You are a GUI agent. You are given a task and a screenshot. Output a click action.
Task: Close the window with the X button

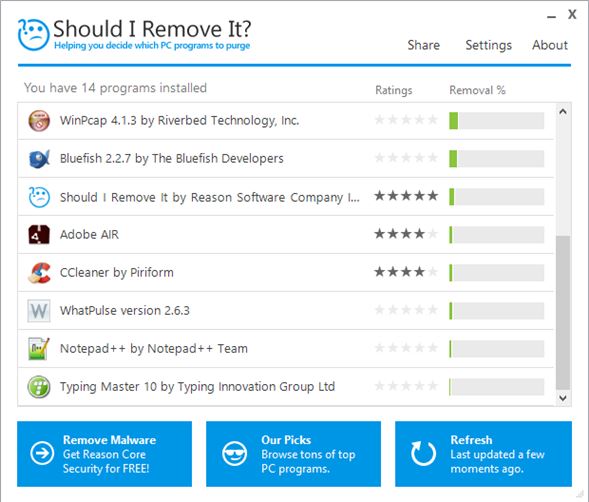(x=572, y=15)
